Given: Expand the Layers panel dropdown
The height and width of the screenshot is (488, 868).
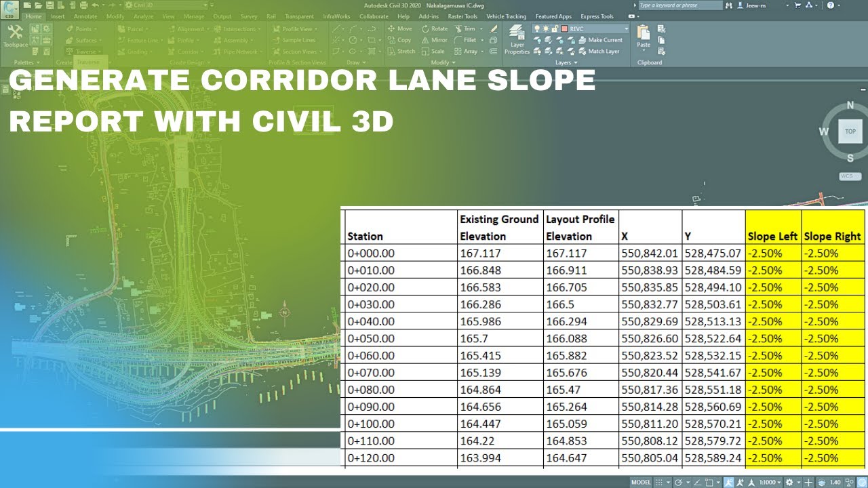Looking at the screenshot, I should tap(566, 62).
